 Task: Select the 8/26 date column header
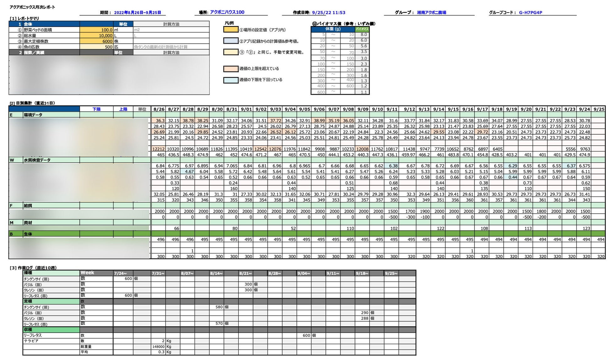[159, 109]
